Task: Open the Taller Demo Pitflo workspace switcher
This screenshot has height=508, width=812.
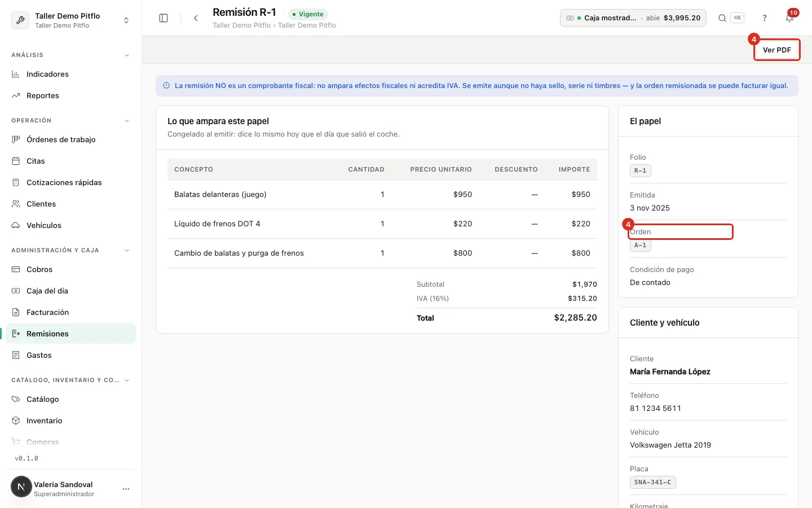Action: pyautogui.click(x=71, y=20)
